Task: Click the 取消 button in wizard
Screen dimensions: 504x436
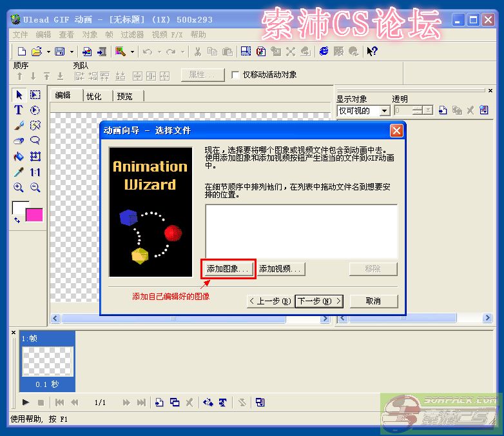Action: pyautogui.click(x=374, y=301)
